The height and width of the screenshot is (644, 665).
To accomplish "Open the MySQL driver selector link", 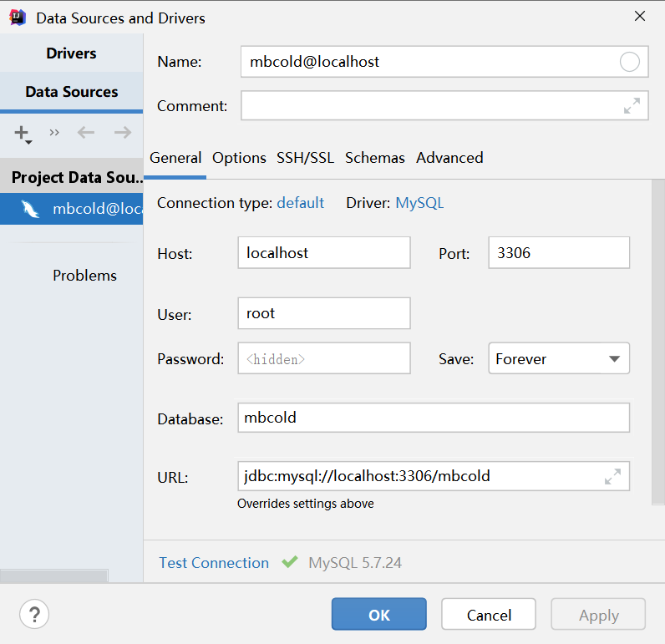I will pos(419,203).
